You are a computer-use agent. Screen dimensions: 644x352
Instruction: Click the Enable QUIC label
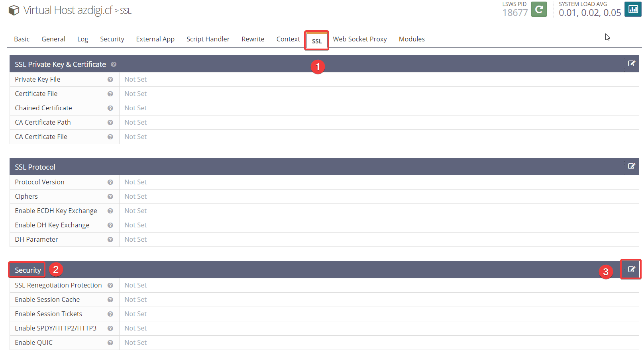pos(34,342)
